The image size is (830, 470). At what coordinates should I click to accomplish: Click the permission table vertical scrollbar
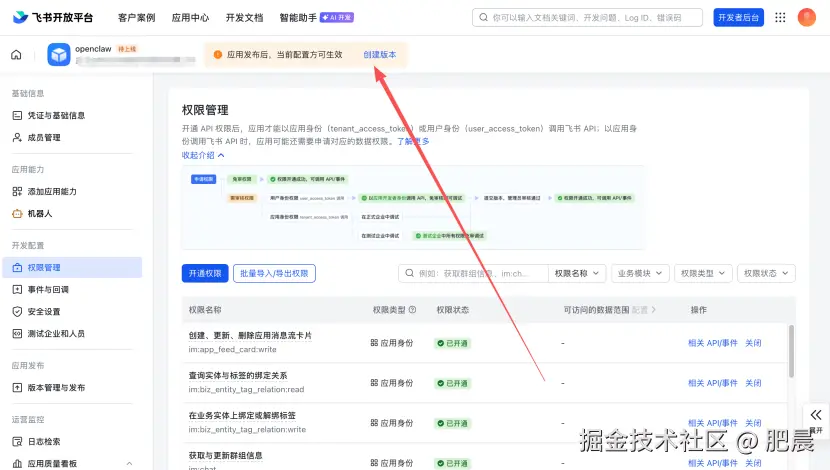pyautogui.click(x=791, y=351)
